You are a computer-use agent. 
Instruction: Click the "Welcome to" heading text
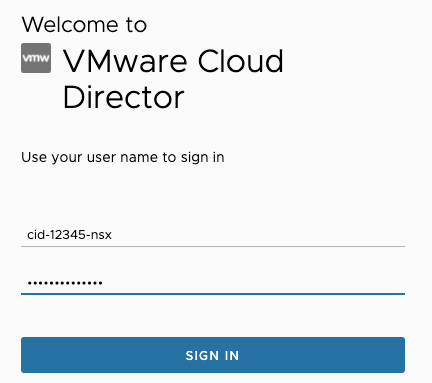tap(84, 25)
